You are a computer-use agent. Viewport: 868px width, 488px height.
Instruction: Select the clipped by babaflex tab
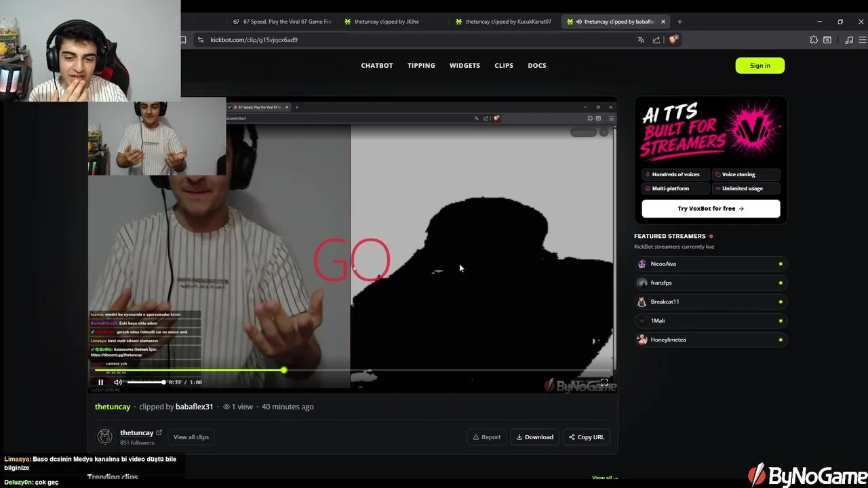[x=616, y=22]
